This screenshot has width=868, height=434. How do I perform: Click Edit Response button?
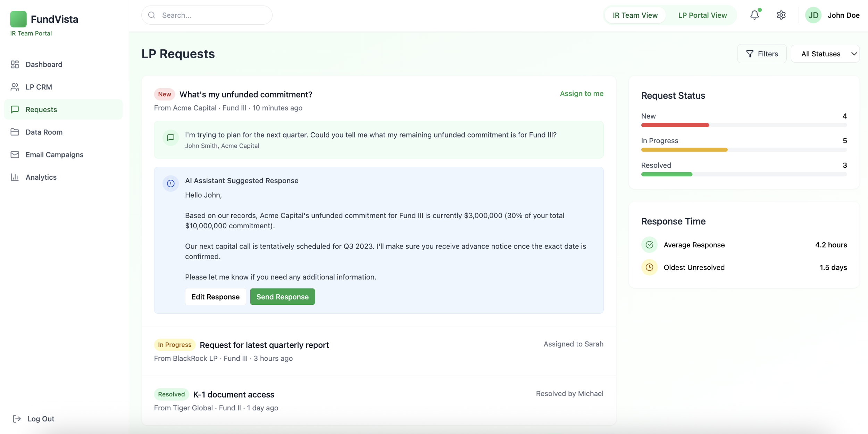[215, 297]
